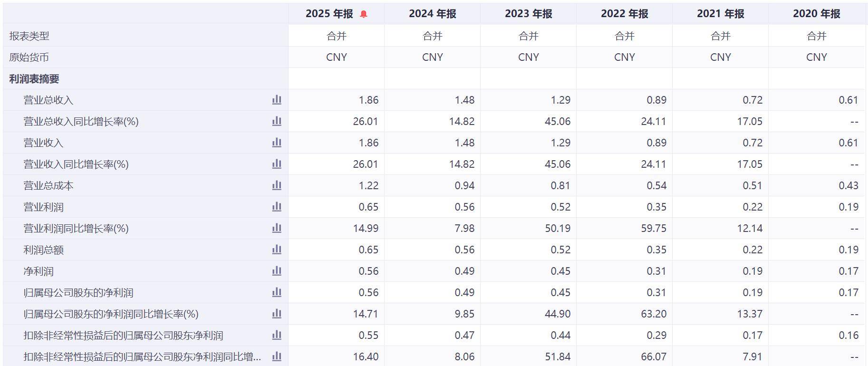The height and width of the screenshot is (366, 868).
Task: Click the 2023 年报 column header
Action: (x=528, y=14)
